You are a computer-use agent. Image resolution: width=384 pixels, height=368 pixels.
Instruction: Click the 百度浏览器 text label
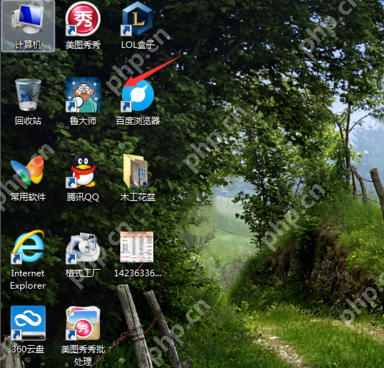[138, 121]
